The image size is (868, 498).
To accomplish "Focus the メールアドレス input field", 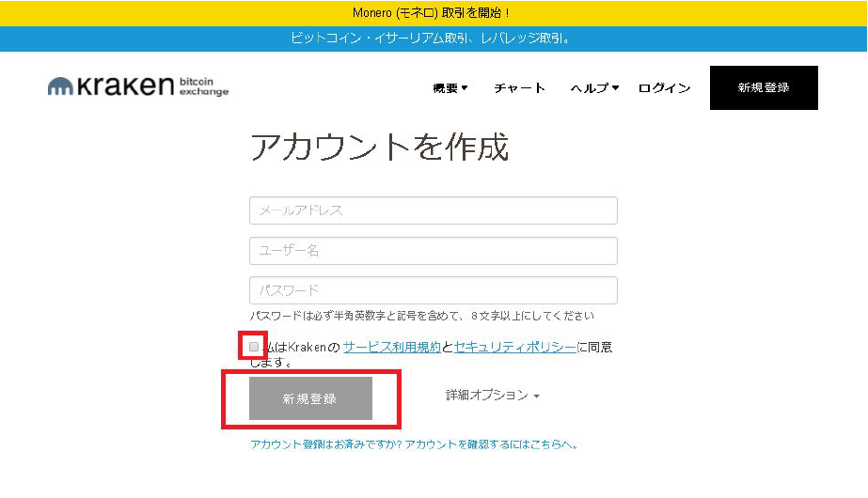I will point(434,210).
